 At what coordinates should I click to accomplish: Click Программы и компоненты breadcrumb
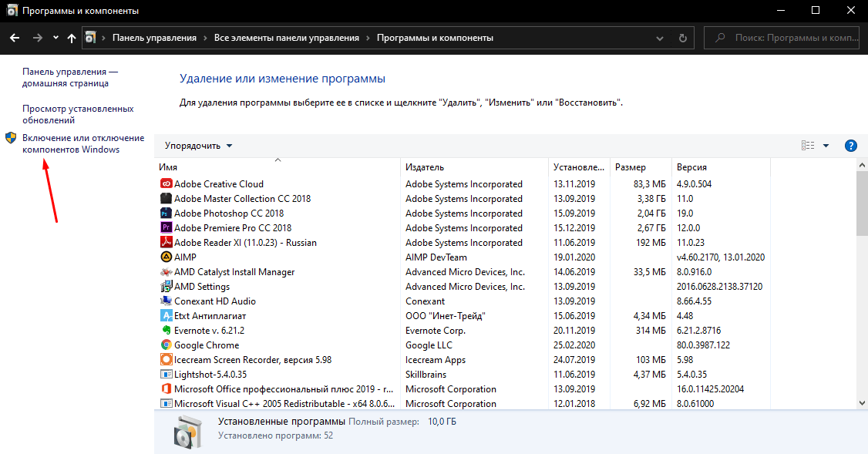tap(435, 38)
